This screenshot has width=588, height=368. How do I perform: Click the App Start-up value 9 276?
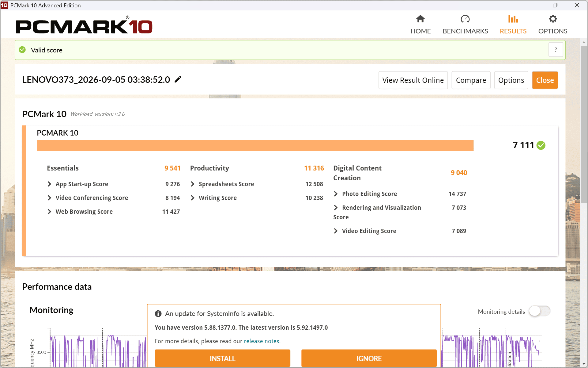(172, 184)
